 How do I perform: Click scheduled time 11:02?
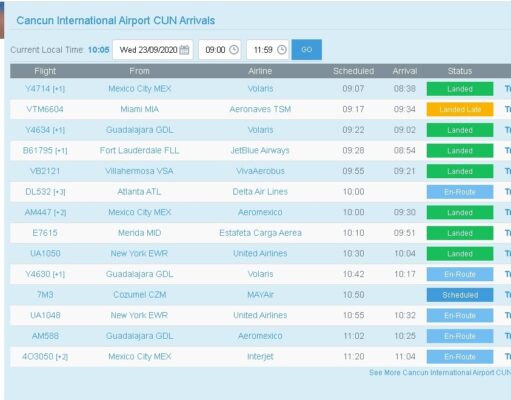tap(353, 336)
